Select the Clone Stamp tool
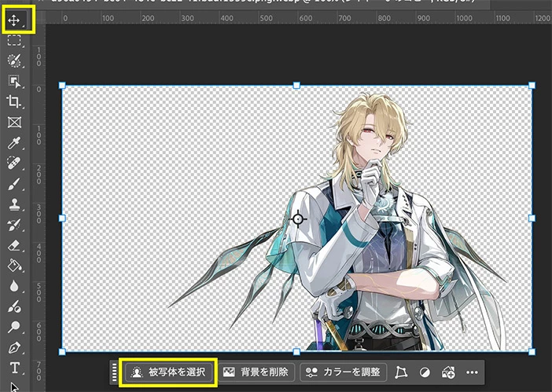 point(14,204)
